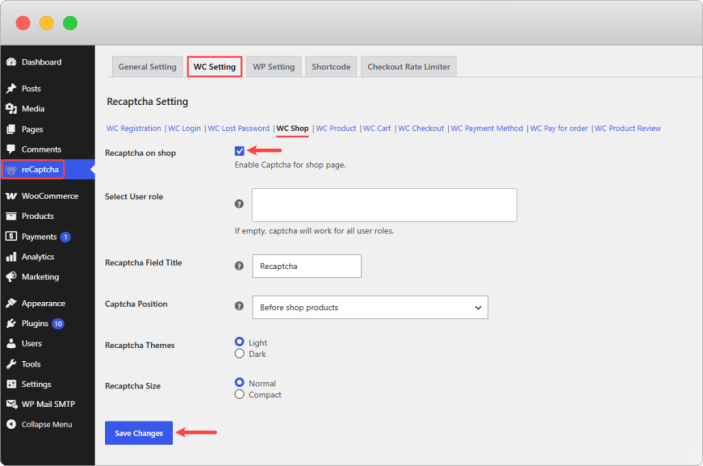The image size is (703, 466).
Task: Open the Captcha Position dropdown
Action: click(370, 307)
